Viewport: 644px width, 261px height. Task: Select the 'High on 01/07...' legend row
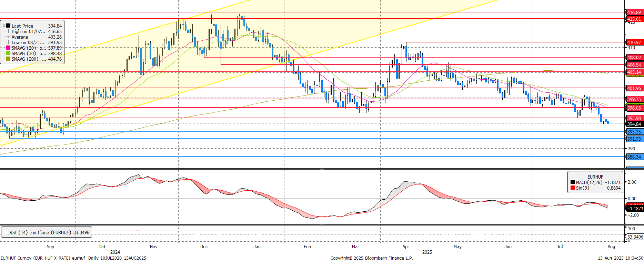coord(28,31)
